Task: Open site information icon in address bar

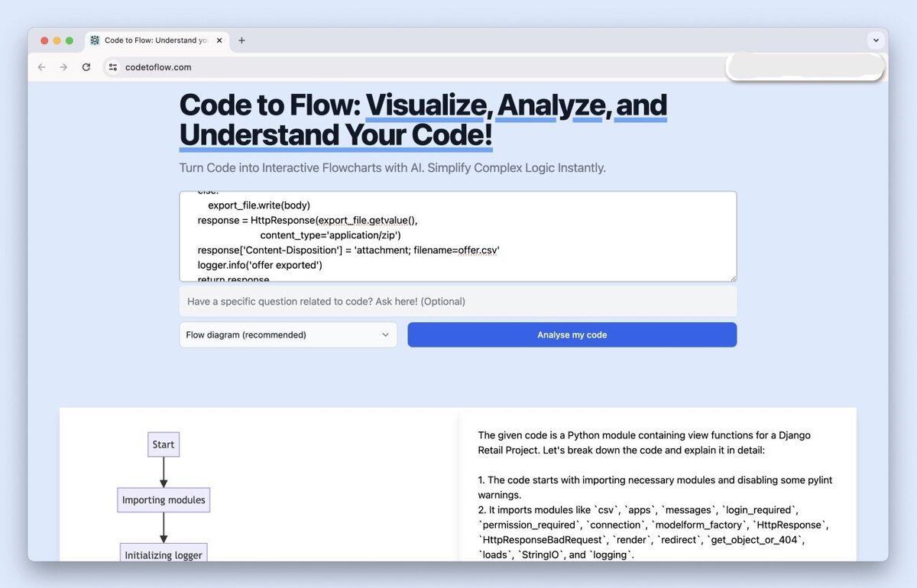Action: point(113,67)
